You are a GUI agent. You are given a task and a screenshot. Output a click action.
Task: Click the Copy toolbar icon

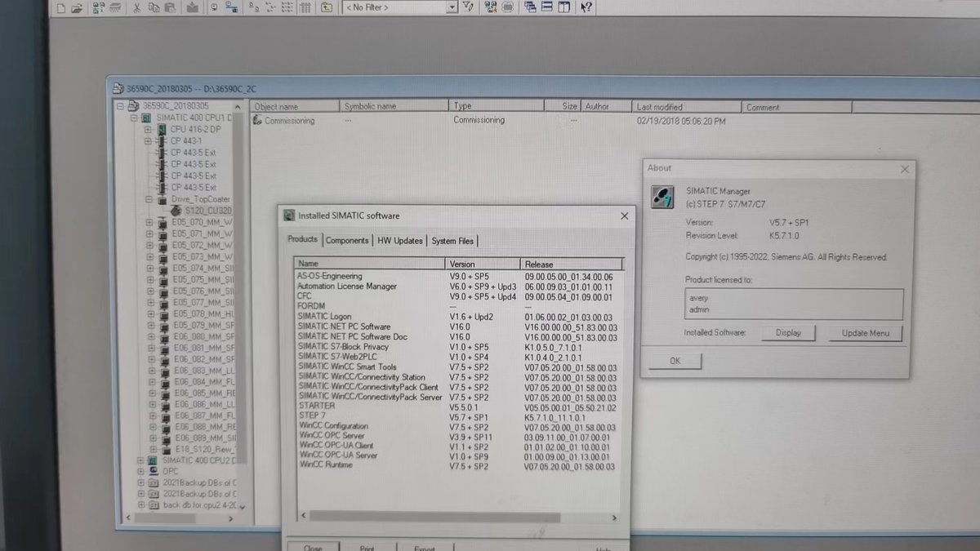click(154, 7)
